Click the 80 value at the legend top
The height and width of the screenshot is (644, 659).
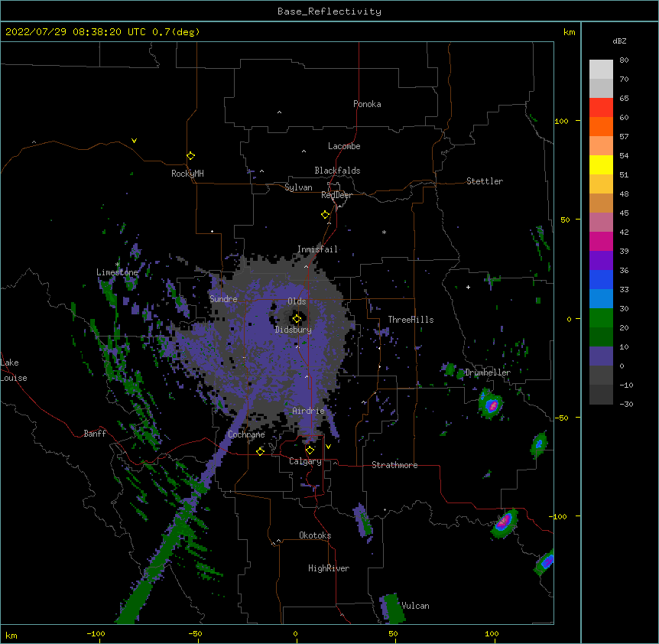click(624, 60)
